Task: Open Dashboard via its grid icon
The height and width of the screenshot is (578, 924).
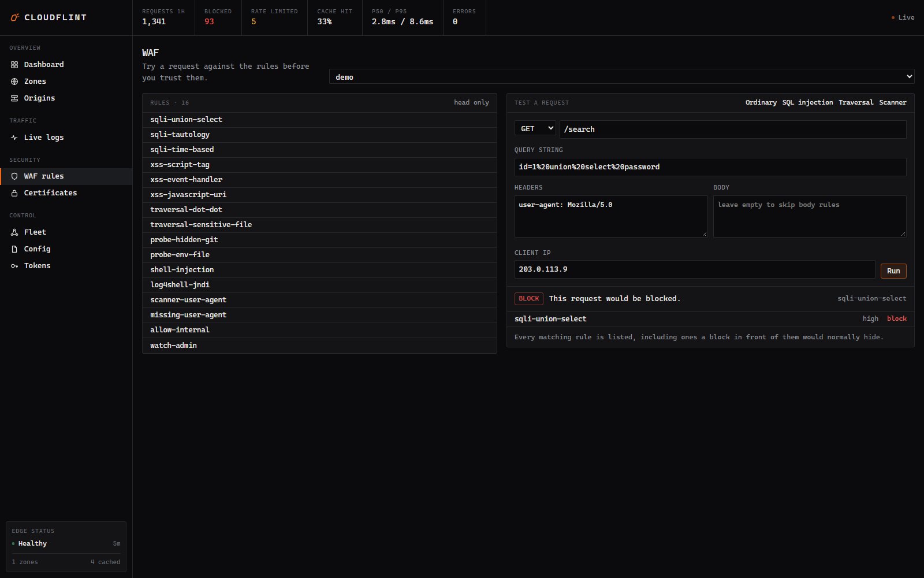Action: pyautogui.click(x=14, y=65)
